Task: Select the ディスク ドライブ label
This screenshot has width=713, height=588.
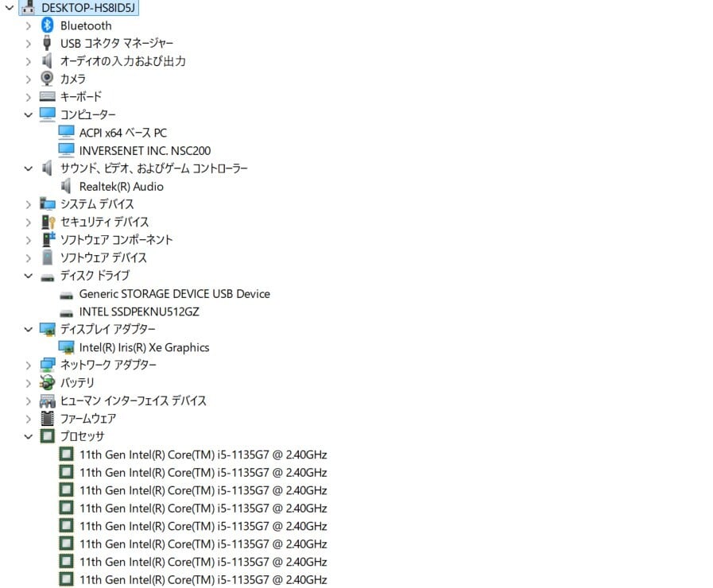Action: pyautogui.click(x=95, y=276)
